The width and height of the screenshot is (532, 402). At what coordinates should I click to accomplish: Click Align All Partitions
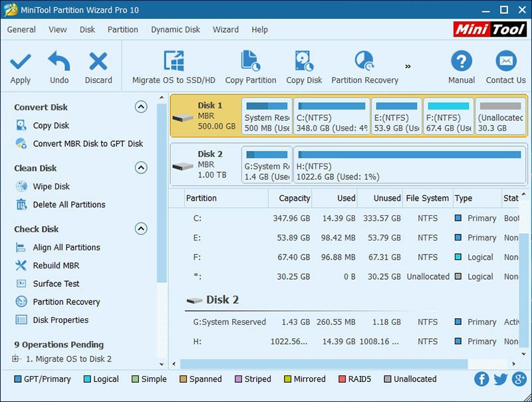[66, 247]
